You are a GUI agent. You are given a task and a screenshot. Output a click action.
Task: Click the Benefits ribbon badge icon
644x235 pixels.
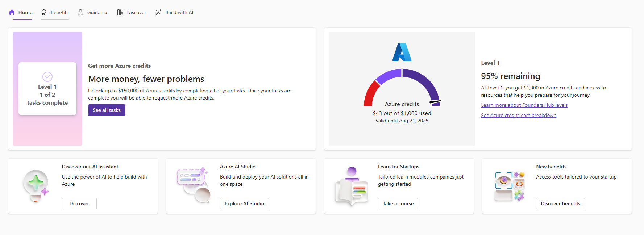pos(44,12)
